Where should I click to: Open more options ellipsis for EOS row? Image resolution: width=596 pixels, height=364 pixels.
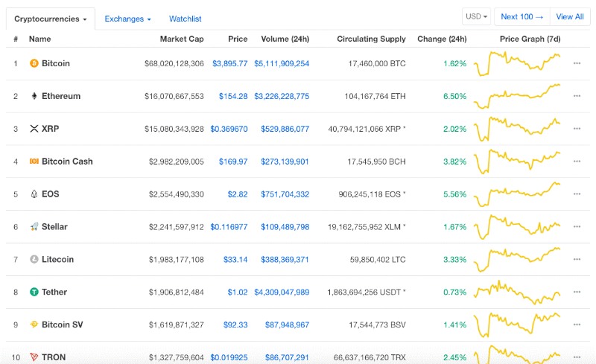577,194
